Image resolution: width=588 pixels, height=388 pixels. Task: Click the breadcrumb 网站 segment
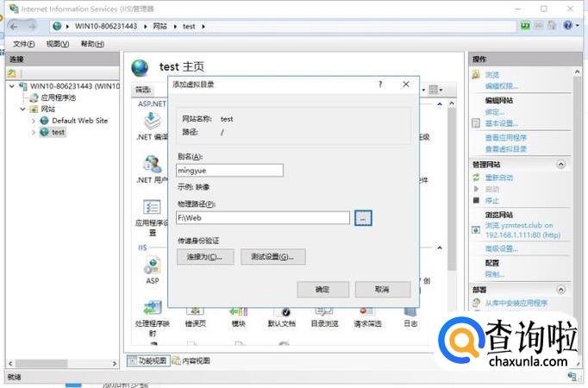pyautogui.click(x=160, y=26)
